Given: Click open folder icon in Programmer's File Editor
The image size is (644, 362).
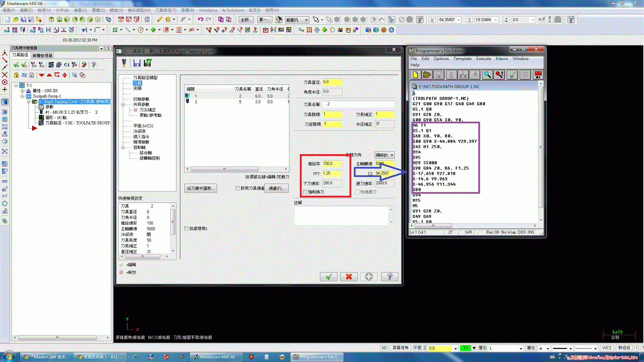Looking at the screenshot, I should [427, 75].
